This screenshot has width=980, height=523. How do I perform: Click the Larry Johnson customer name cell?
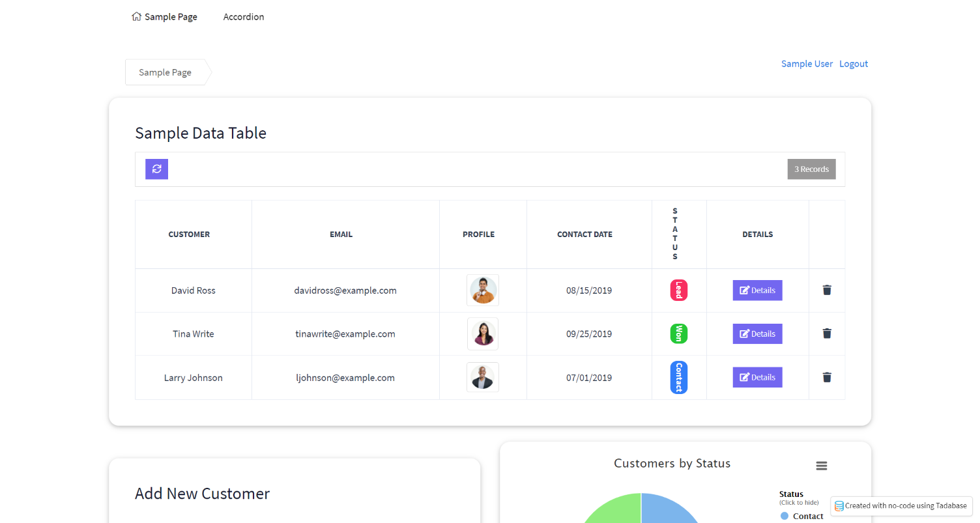[194, 378]
